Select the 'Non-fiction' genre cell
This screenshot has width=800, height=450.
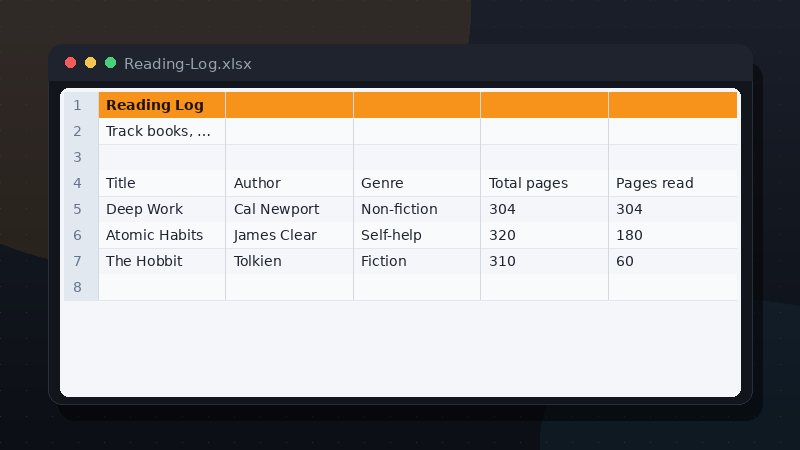point(417,209)
